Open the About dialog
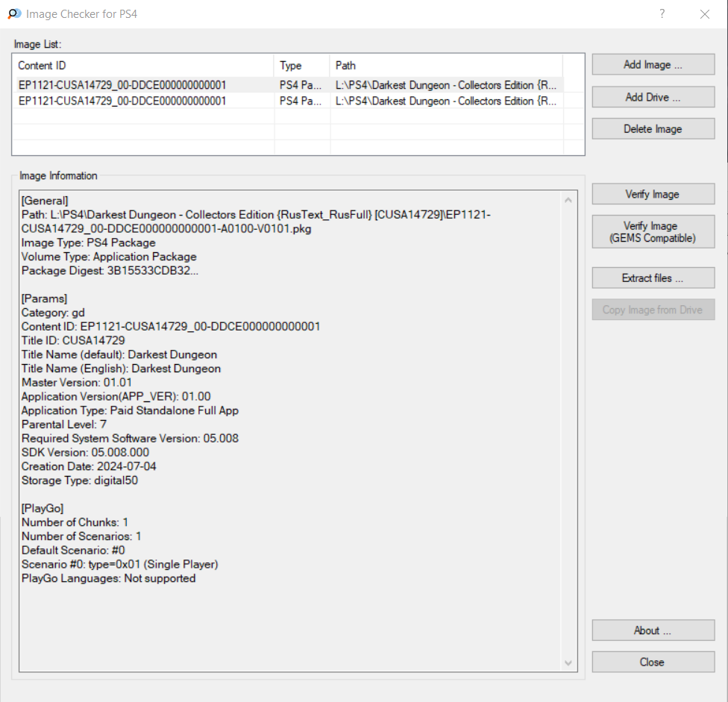The width and height of the screenshot is (728, 702). (x=653, y=630)
